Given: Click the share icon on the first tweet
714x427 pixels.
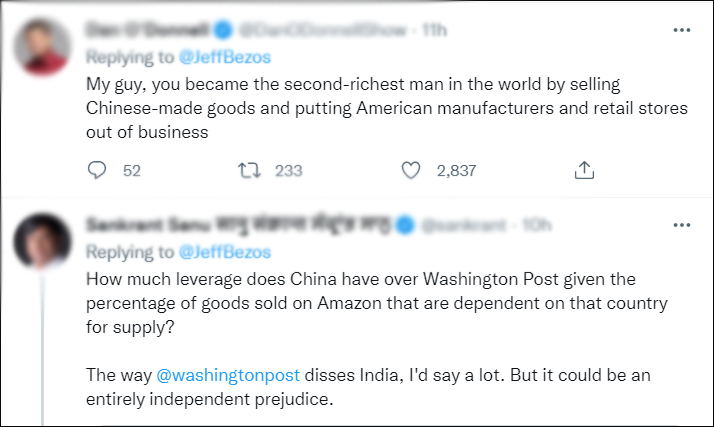Looking at the screenshot, I should point(584,171).
